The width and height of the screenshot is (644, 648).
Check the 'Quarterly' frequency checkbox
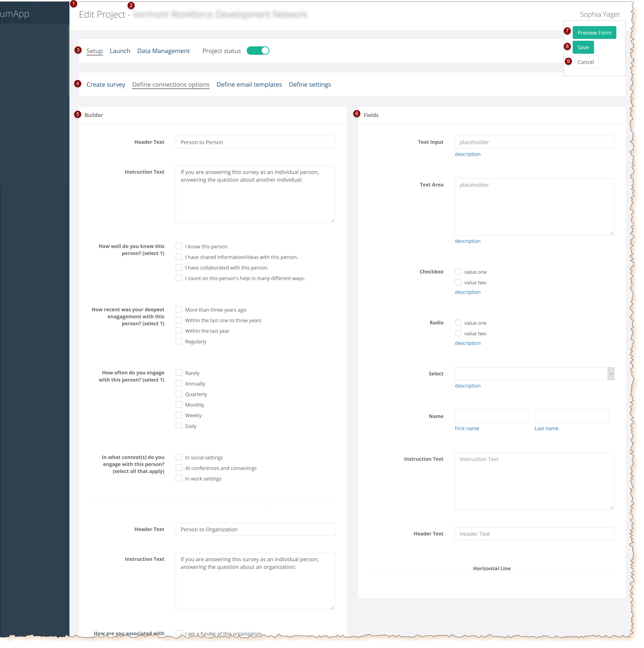(179, 394)
